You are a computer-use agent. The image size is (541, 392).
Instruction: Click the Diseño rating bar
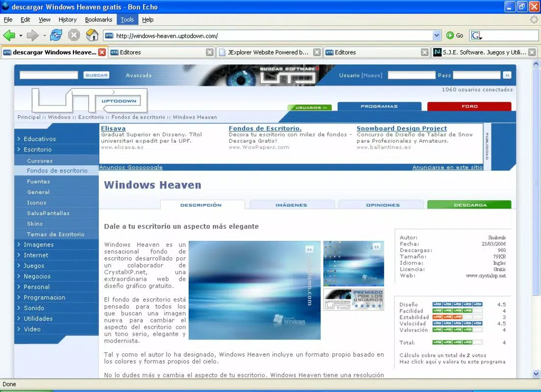click(458, 304)
